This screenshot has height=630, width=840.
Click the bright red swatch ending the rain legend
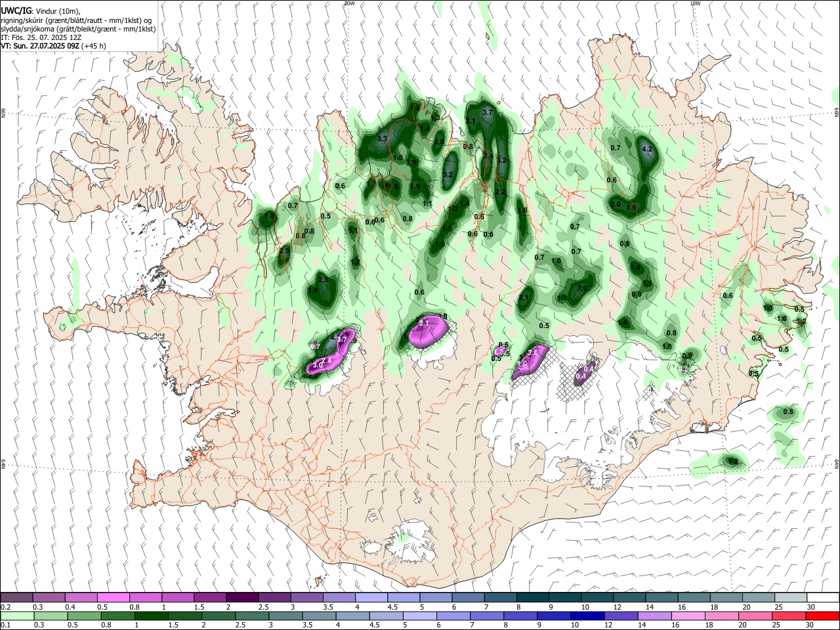coord(822,616)
